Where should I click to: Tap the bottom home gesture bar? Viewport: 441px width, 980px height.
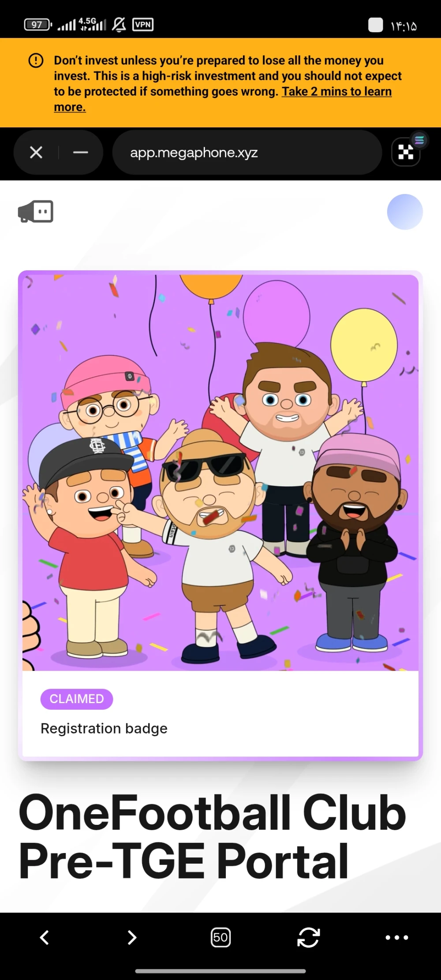pos(220,971)
